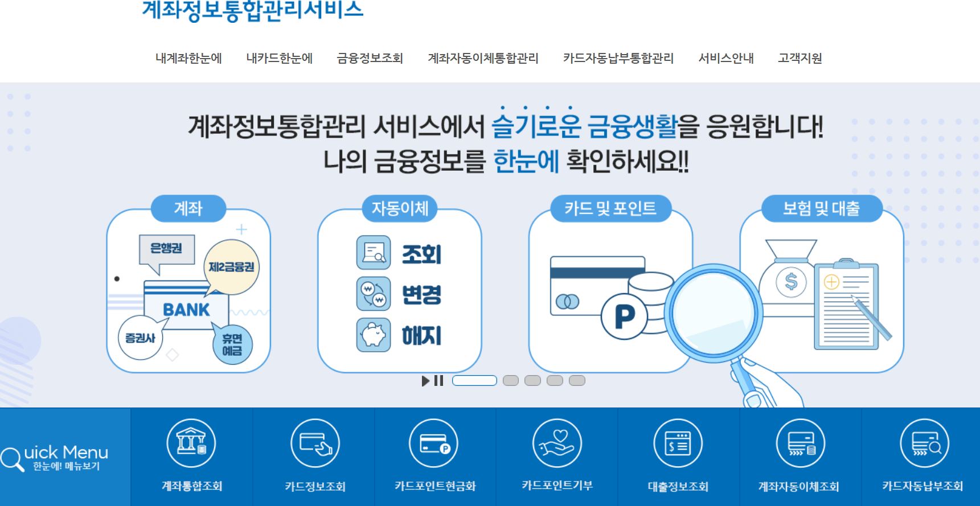
Task: Click the Quick Menu magnifier icon
Action: click(x=11, y=459)
